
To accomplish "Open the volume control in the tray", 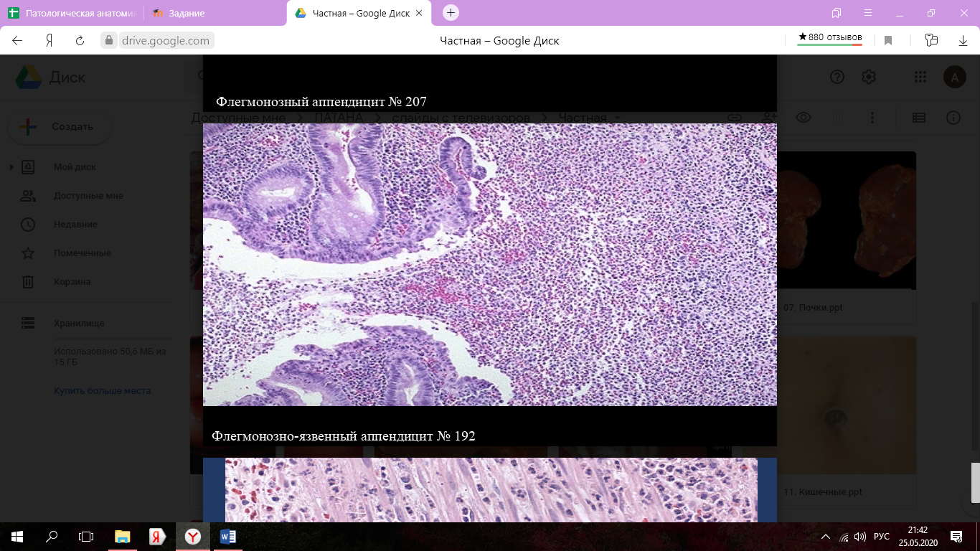I will [x=860, y=537].
